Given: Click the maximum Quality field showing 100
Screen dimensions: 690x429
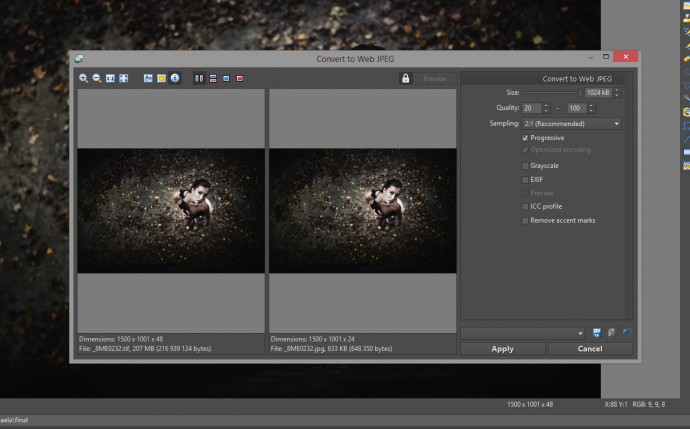Looking at the screenshot, I should point(577,108).
